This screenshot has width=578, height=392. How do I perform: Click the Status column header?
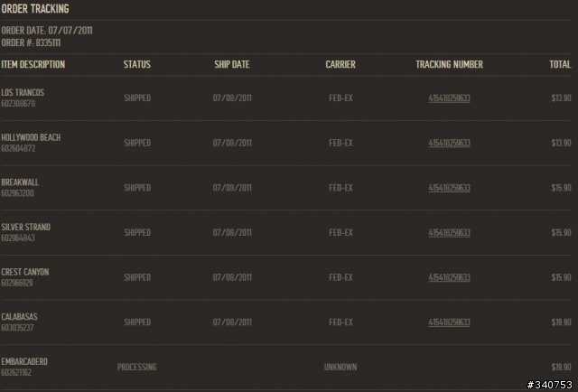pos(136,64)
